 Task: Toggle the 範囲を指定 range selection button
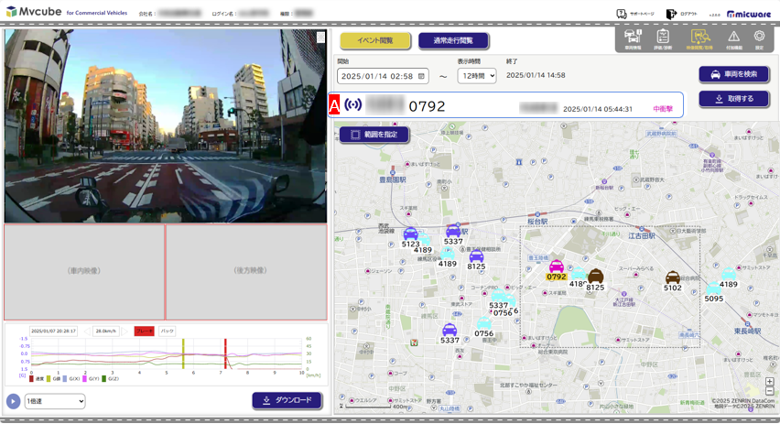374,134
